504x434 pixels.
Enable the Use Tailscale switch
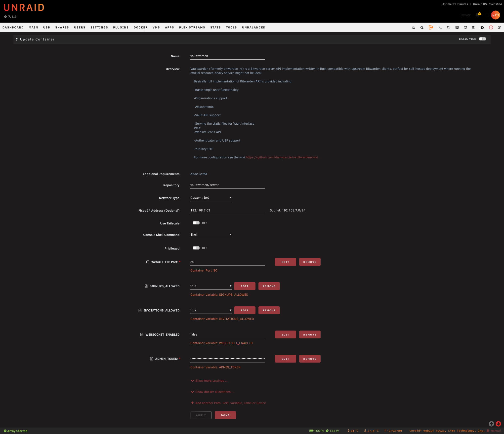pos(196,223)
